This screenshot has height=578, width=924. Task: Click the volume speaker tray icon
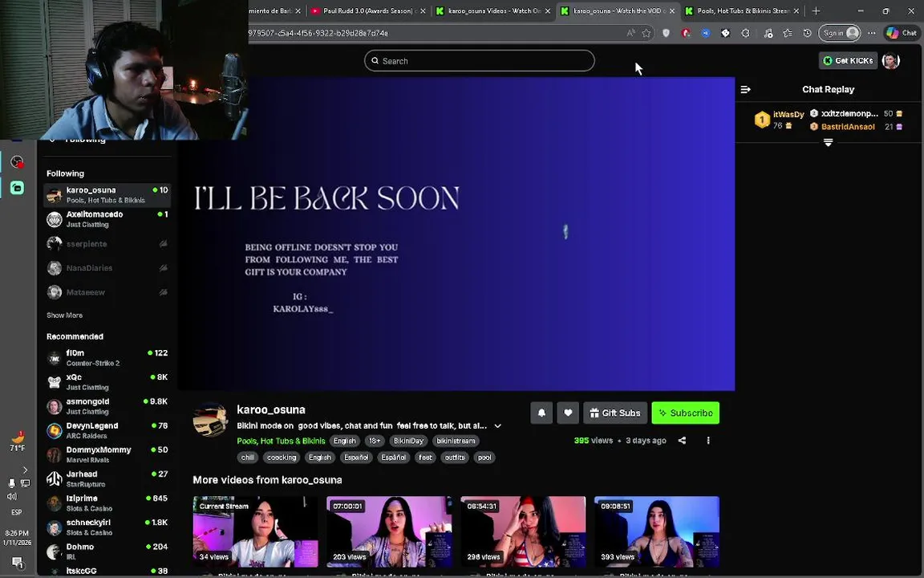pyautogui.click(x=11, y=497)
